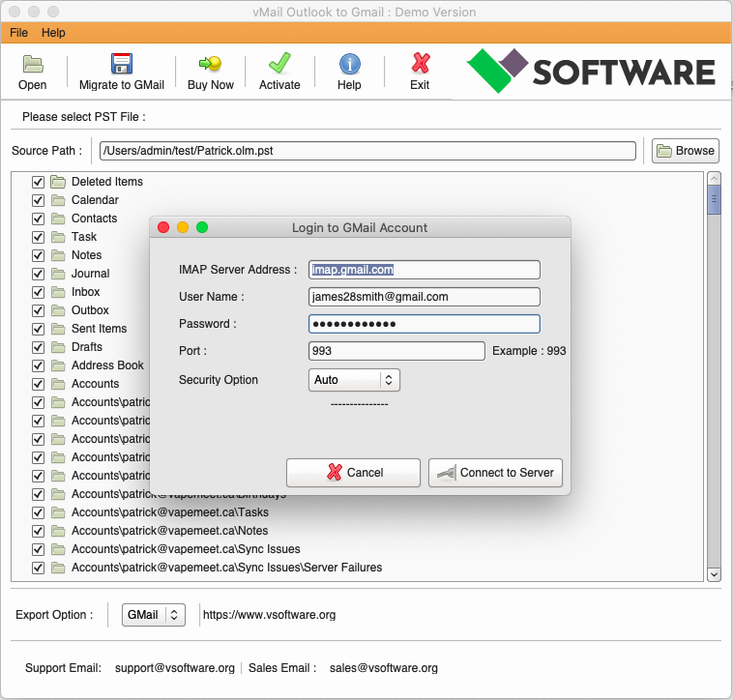Click the Port input field
Image resolution: width=733 pixels, height=700 pixels.
tap(396, 351)
